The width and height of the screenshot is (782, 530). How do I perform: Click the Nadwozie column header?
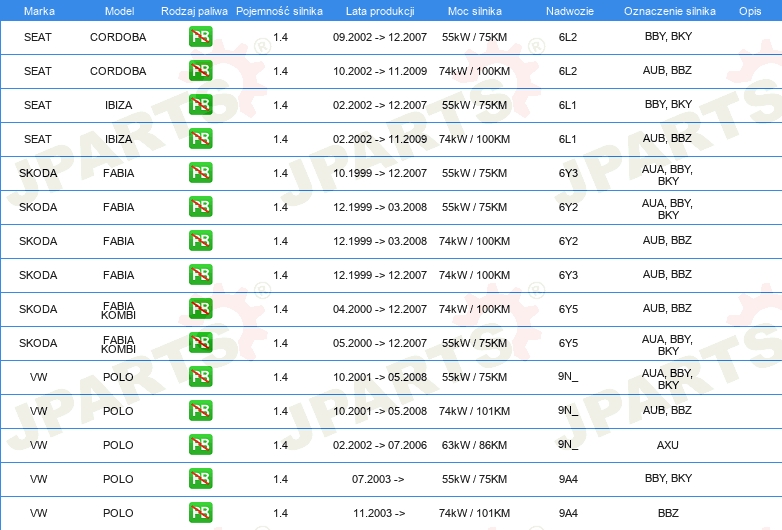point(570,11)
